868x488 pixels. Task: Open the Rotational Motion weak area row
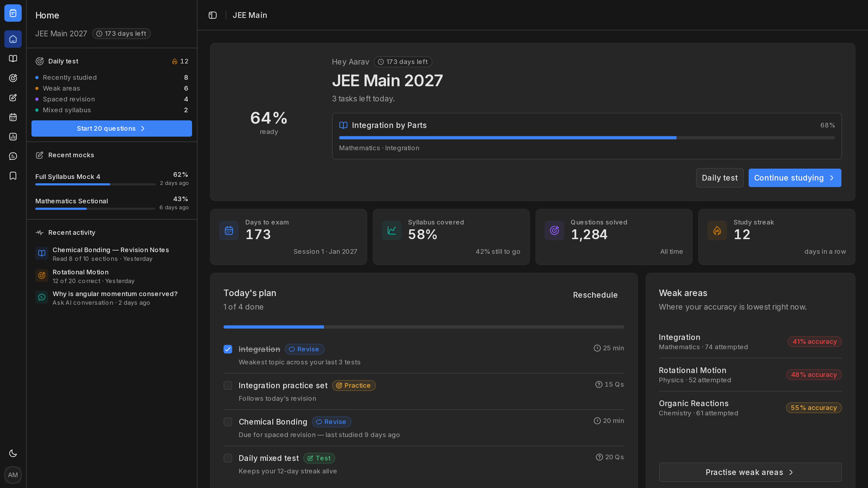click(x=750, y=375)
